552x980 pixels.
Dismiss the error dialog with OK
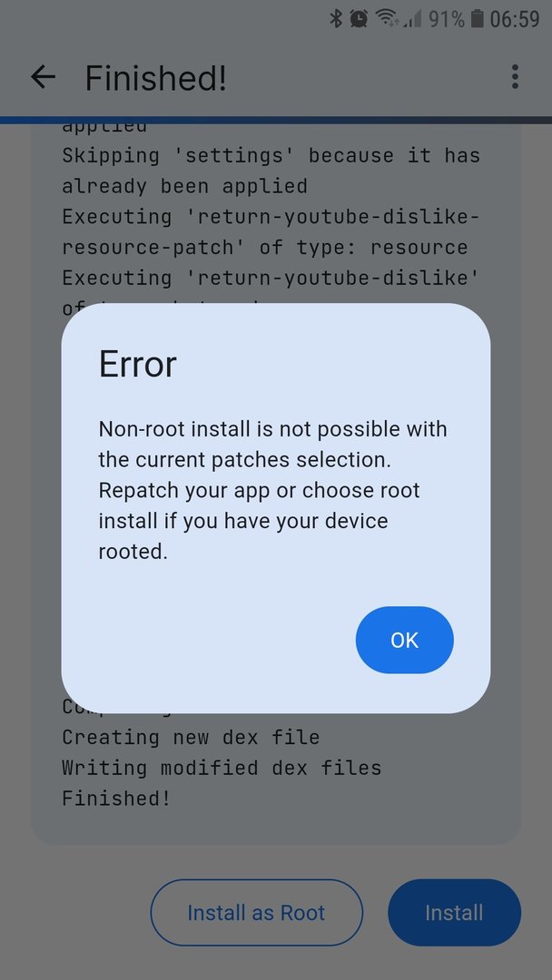404,640
